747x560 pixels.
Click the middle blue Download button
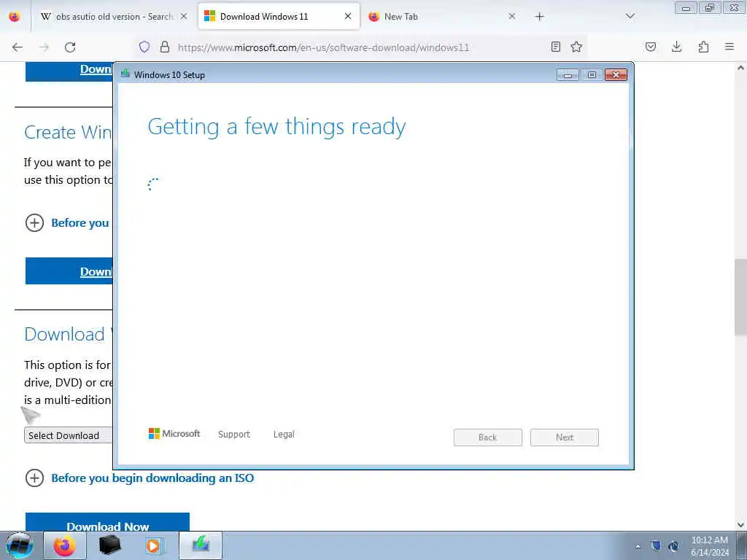(x=69, y=271)
